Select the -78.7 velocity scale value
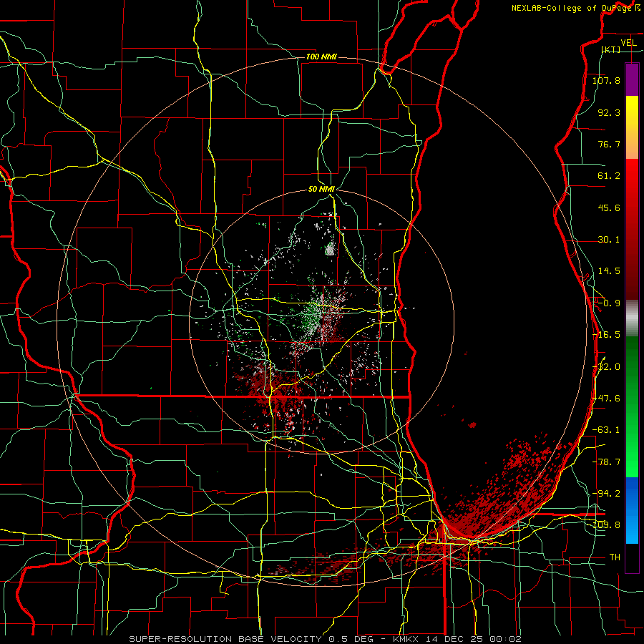This screenshot has width=644, height=644. pos(606,462)
